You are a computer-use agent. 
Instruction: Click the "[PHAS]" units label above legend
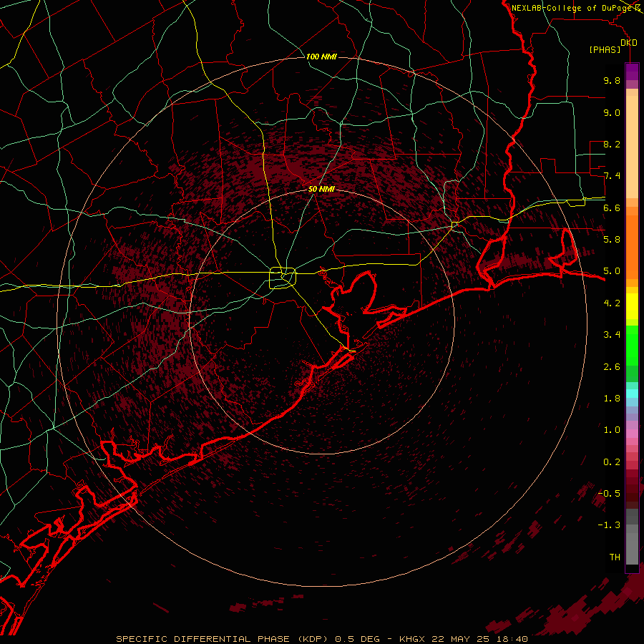pyautogui.click(x=605, y=50)
